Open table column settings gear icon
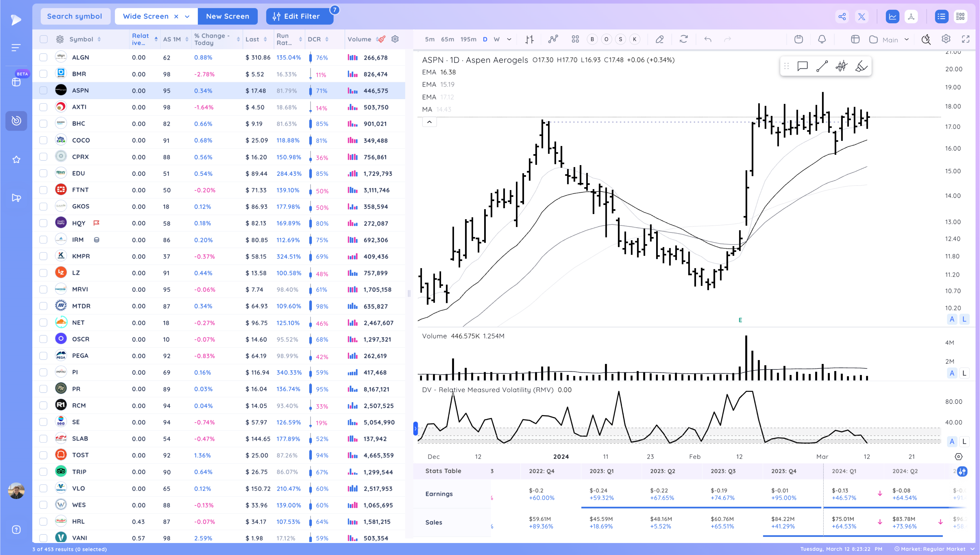Viewport: 980px width, 555px height. [60, 39]
